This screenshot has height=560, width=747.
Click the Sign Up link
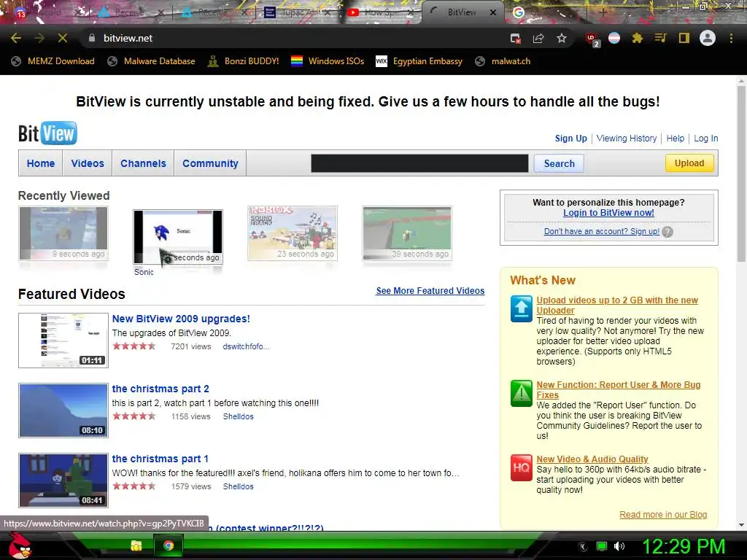[x=570, y=138]
